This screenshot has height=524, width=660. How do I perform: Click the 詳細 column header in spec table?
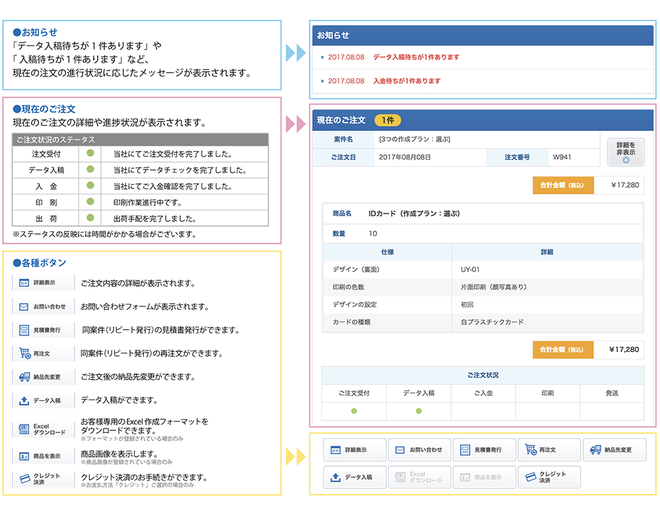coord(547,252)
